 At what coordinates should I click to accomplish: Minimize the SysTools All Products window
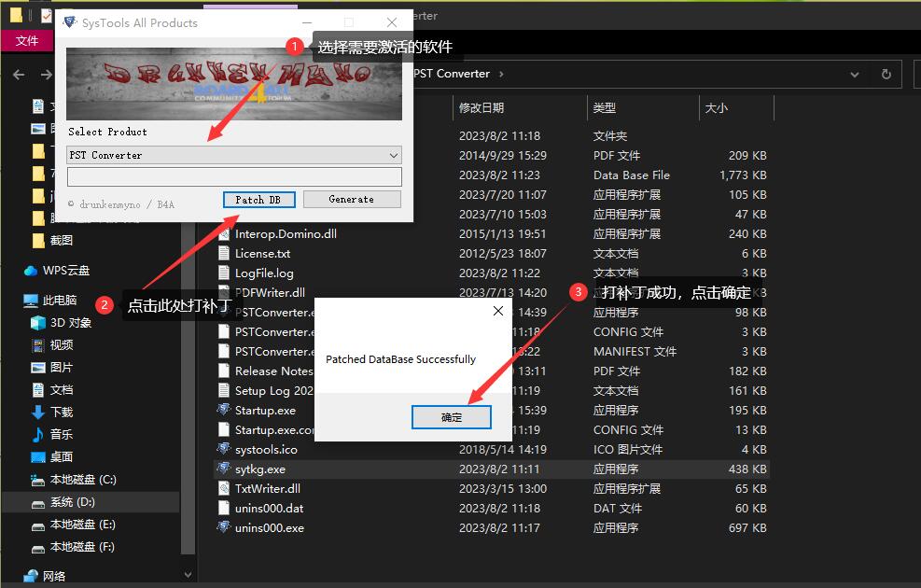pyautogui.click(x=307, y=22)
